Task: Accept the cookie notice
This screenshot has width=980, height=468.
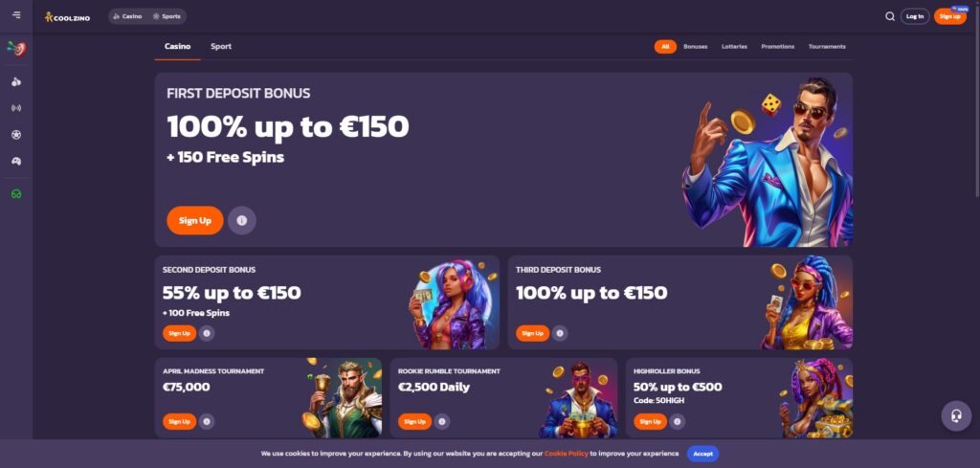Action: 703,454
